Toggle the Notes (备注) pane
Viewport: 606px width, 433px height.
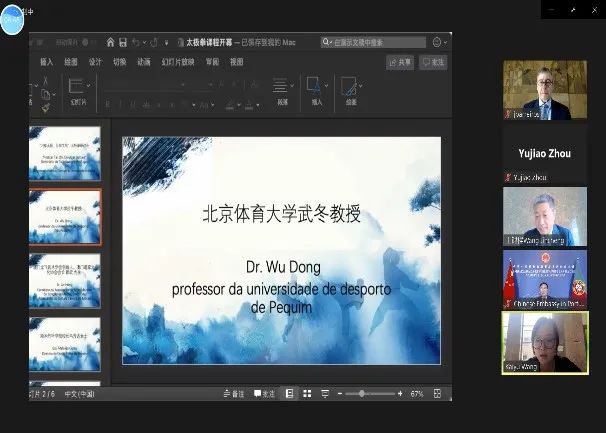(x=233, y=394)
